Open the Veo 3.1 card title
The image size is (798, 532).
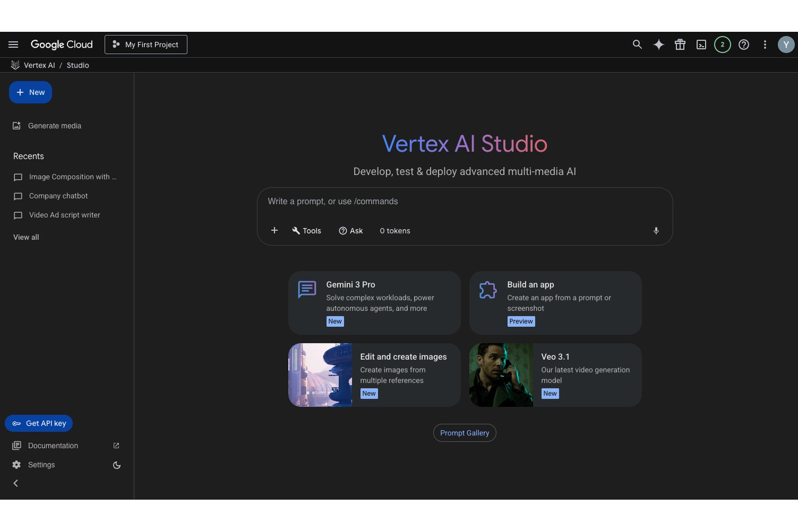click(555, 357)
